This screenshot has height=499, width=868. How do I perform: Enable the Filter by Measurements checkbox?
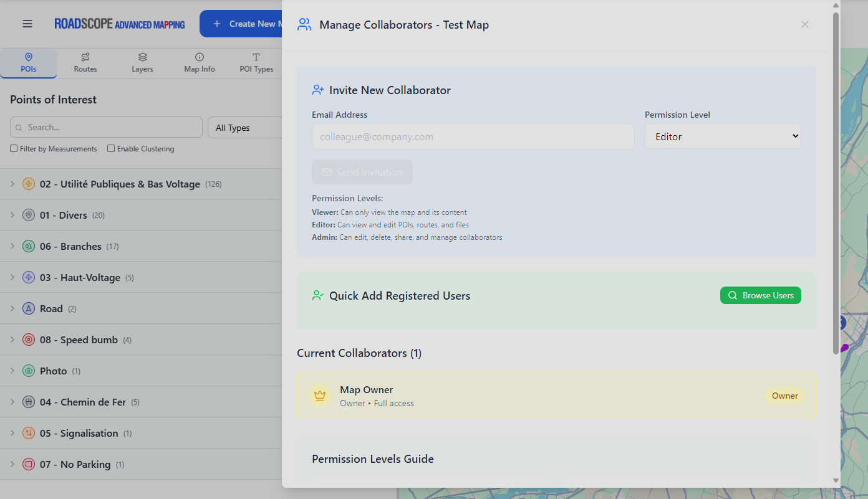point(13,148)
